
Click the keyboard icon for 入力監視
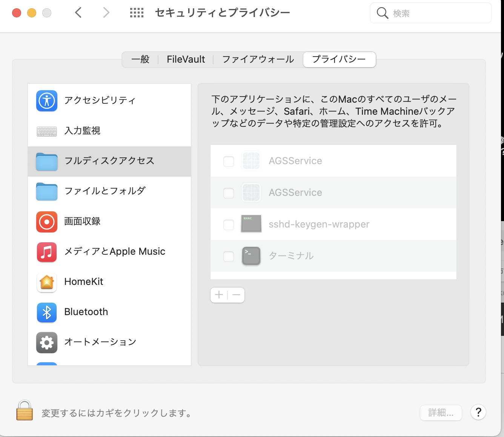click(x=47, y=131)
